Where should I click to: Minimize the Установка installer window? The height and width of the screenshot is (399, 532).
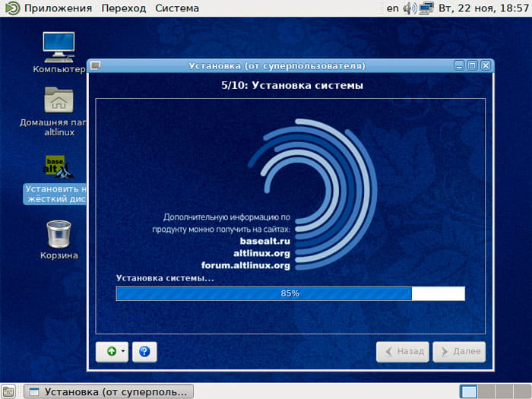(x=459, y=65)
